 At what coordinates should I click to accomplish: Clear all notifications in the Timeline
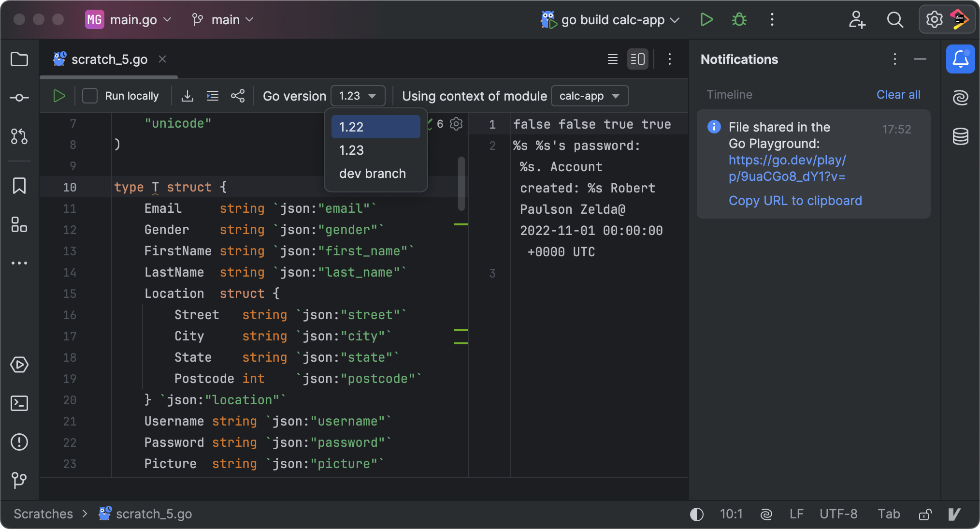tap(898, 94)
